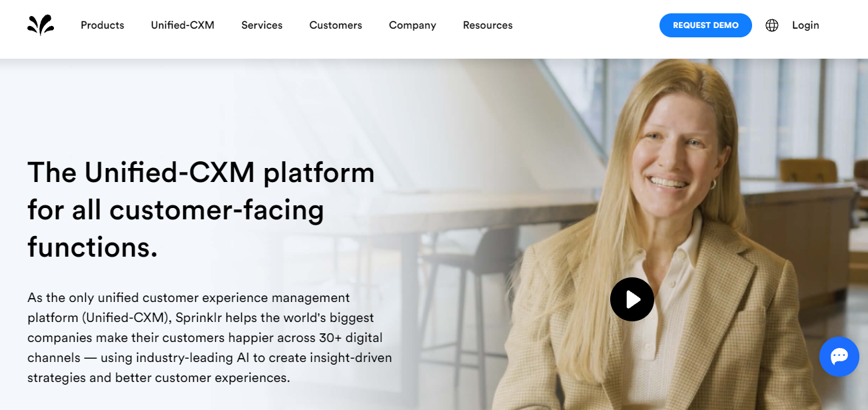Click the Login link

805,25
